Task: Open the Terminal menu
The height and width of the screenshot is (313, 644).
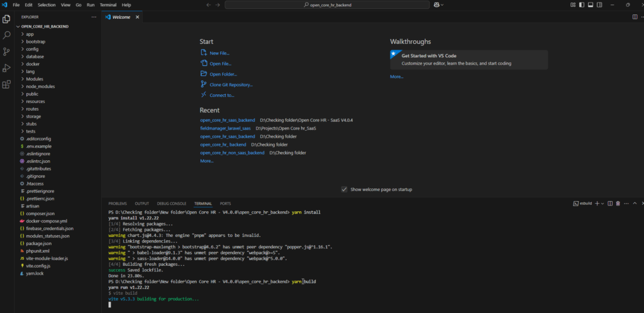Action: (108, 5)
